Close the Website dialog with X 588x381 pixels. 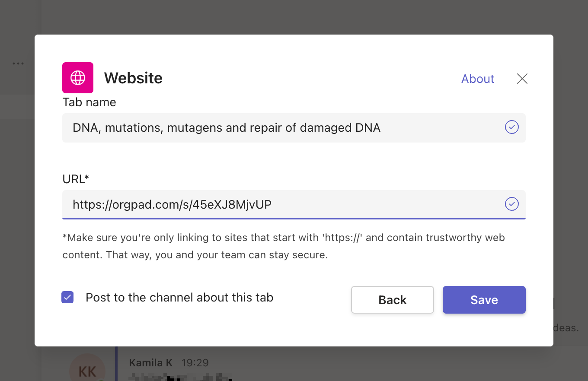coord(522,79)
